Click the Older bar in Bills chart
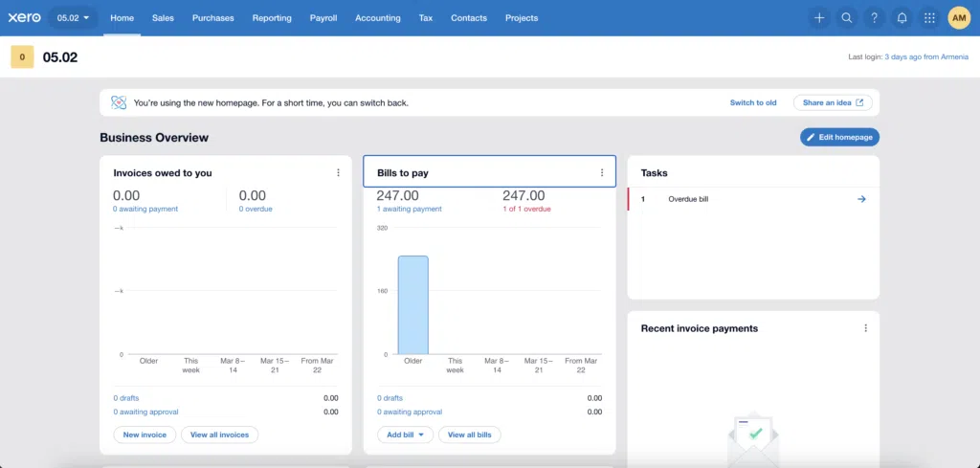The height and width of the screenshot is (468, 980). coord(413,305)
